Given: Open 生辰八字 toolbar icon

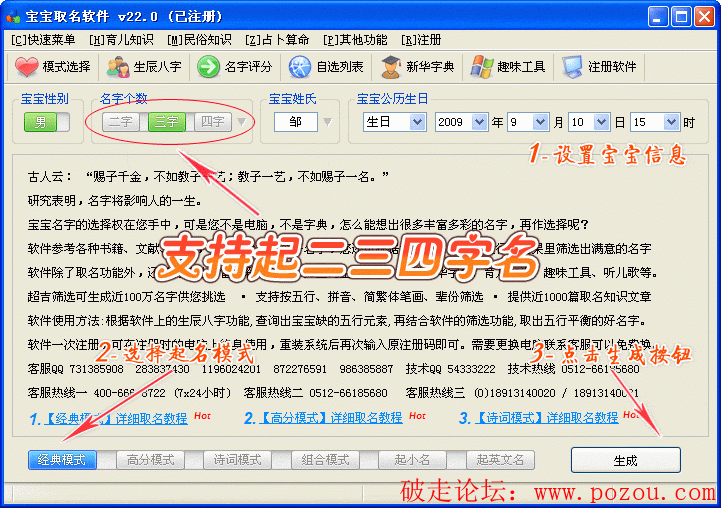Looking at the screenshot, I should 118,67.
